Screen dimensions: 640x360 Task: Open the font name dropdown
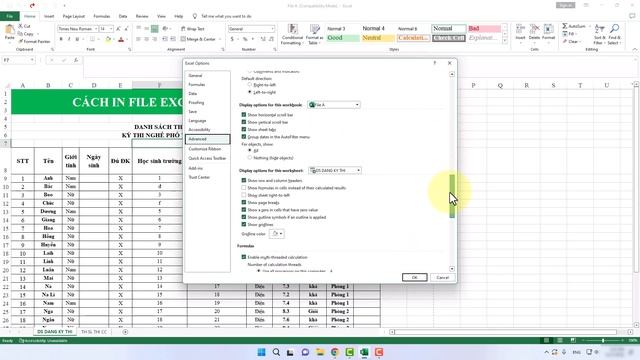[x=96, y=29]
